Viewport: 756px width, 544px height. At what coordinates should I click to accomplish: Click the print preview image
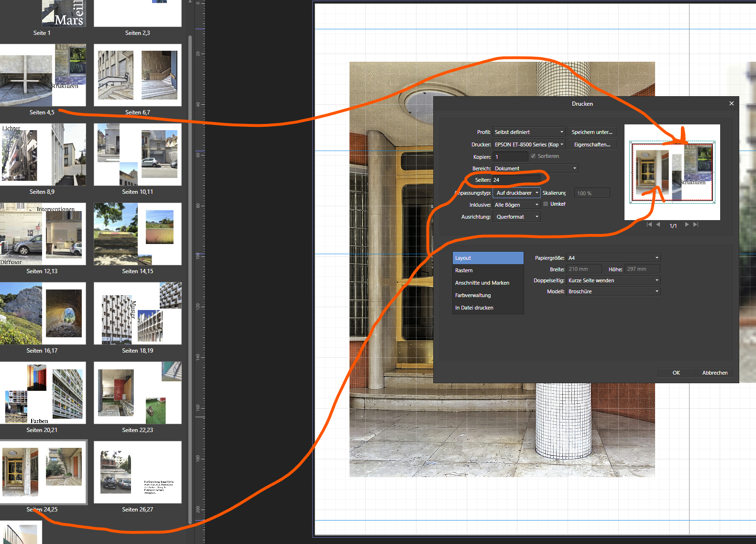click(672, 172)
